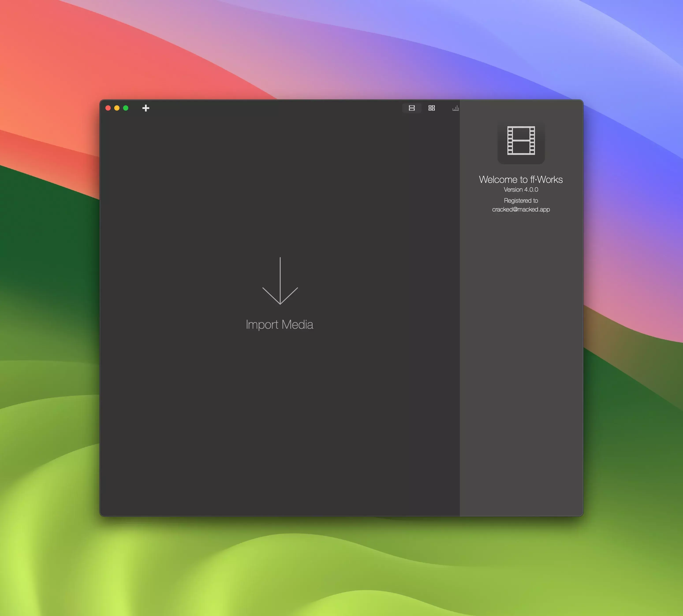This screenshot has width=683, height=616.
Task: Maximize the window with green button
Action: coord(126,108)
